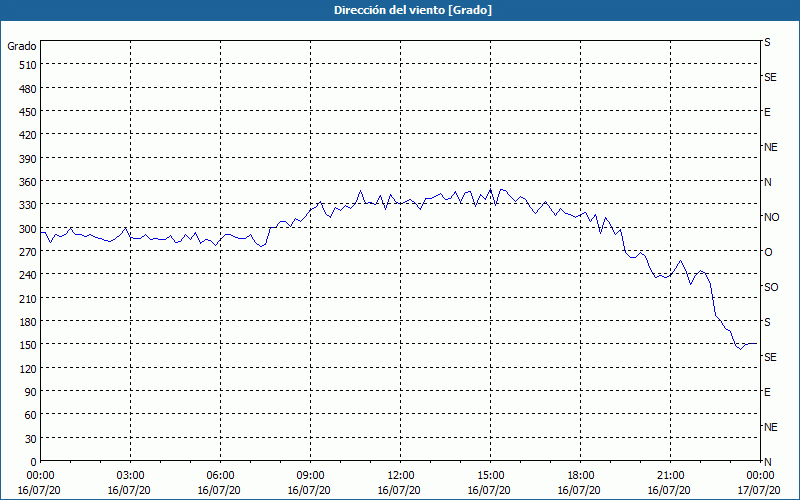Click the N compass label aligned with 360
The height and width of the screenshot is (500, 800).
click(767, 182)
